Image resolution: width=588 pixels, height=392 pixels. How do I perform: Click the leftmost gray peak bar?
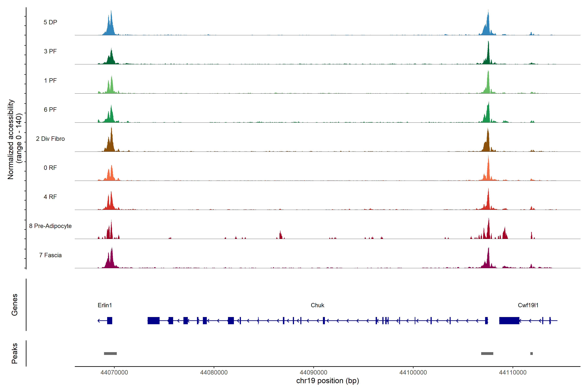[110, 353]
